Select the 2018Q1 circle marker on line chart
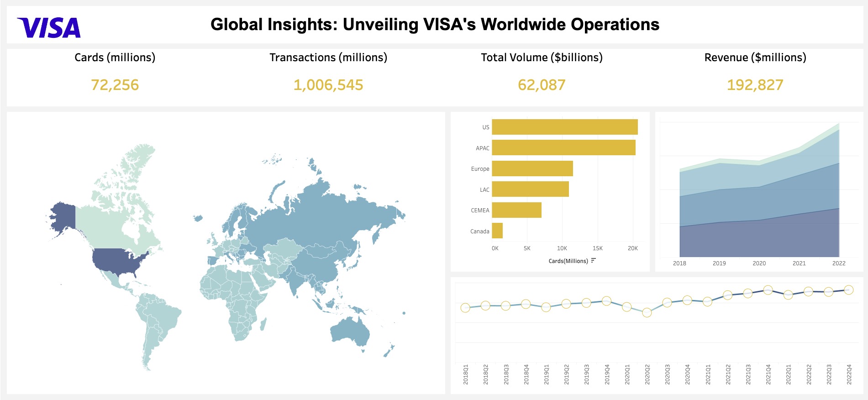Viewport: 868px width, 400px height. (x=465, y=308)
